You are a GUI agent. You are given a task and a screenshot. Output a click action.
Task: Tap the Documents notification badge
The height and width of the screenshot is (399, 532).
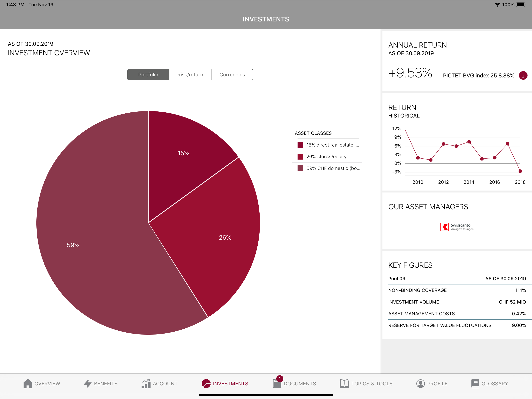280,379
